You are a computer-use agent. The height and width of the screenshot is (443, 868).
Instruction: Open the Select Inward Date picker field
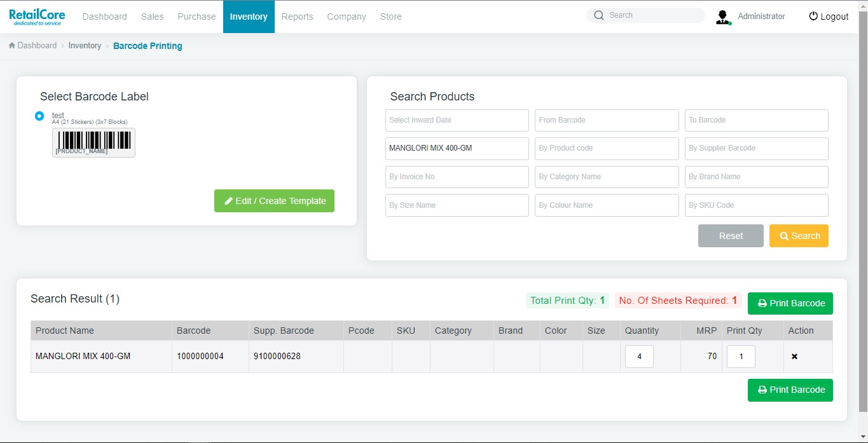pyautogui.click(x=457, y=120)
